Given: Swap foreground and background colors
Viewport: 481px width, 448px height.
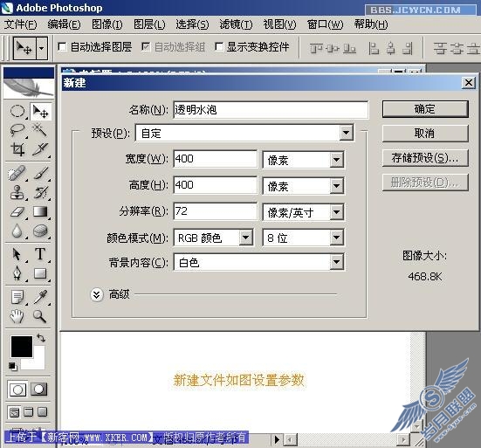Looking at the screenshot, I should (x=41, y=338).
